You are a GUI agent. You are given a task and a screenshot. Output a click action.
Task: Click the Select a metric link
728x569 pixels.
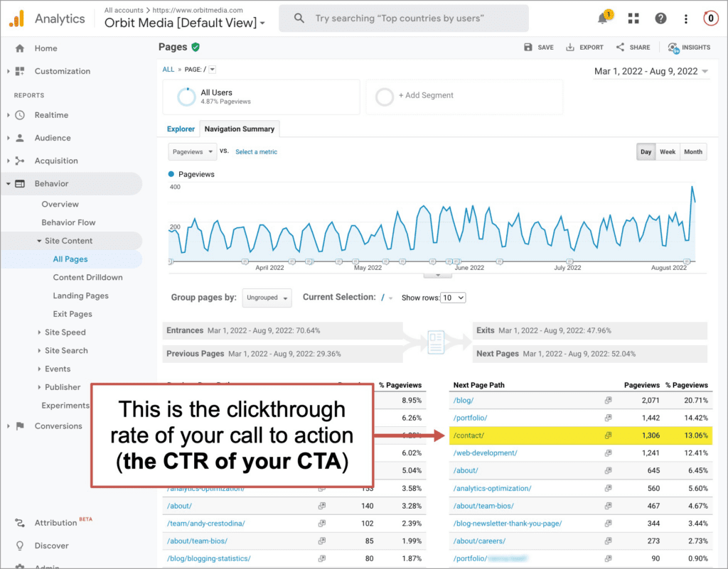pos(256,151)
